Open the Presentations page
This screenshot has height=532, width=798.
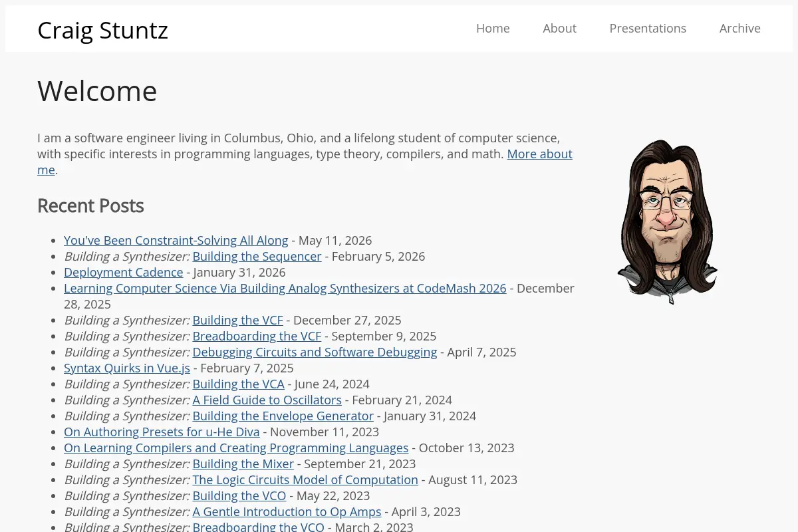(x=648, y=28)
